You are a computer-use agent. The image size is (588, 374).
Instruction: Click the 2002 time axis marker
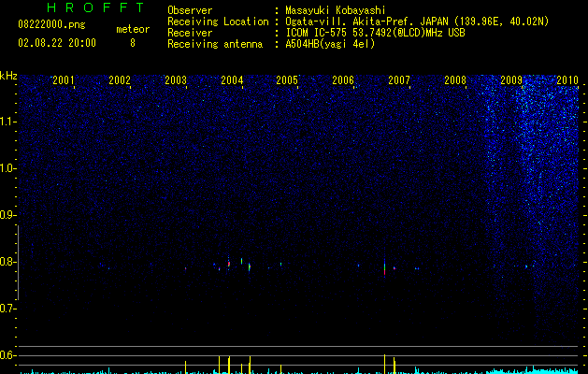(120, 79)
